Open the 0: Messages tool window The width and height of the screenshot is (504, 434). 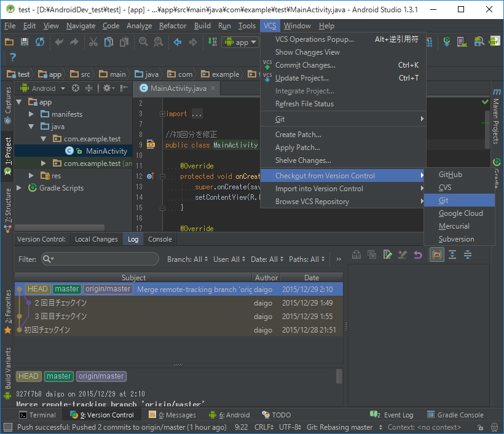click(x=172, y=415)
